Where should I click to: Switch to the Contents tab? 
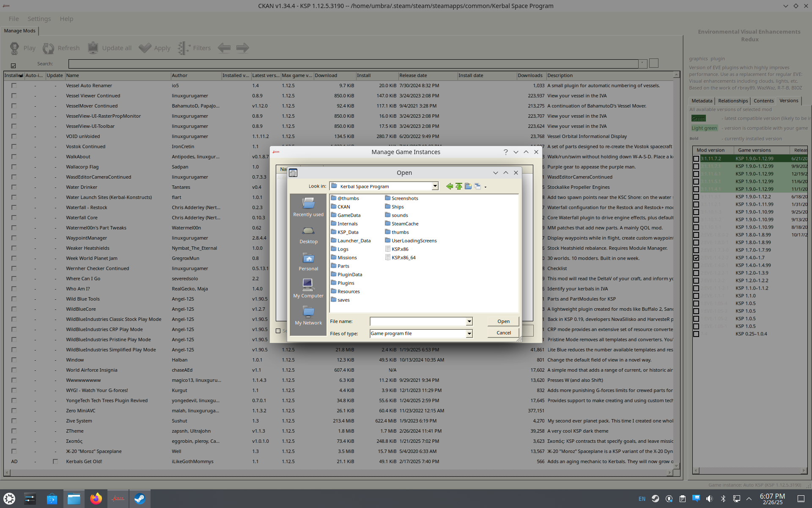pos(763,101)
